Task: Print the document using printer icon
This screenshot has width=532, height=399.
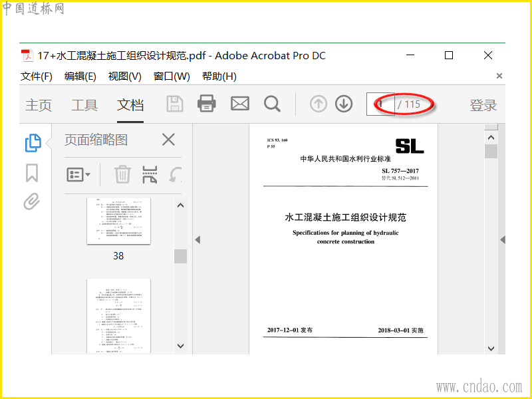Action: point(207,104)
